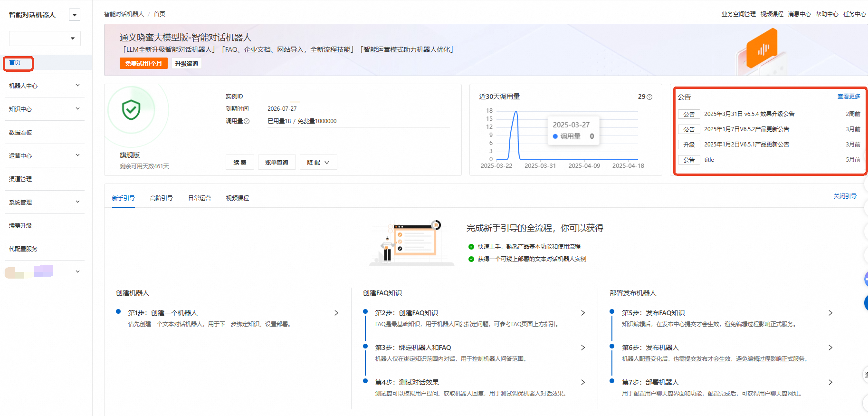
Task: Open step 第5步：发布FAQ知识
Action: [x=653, y=313]
